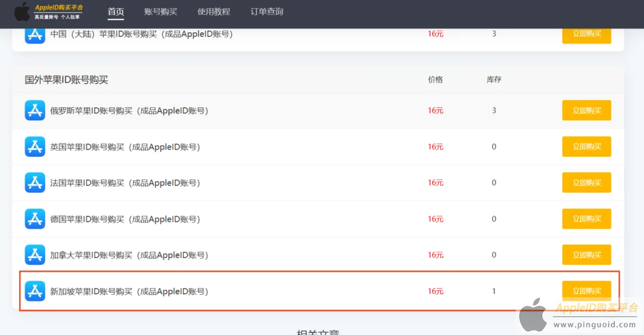Buy the 加拿大 Apple ID via 立即购买

[x=587, y=255]
